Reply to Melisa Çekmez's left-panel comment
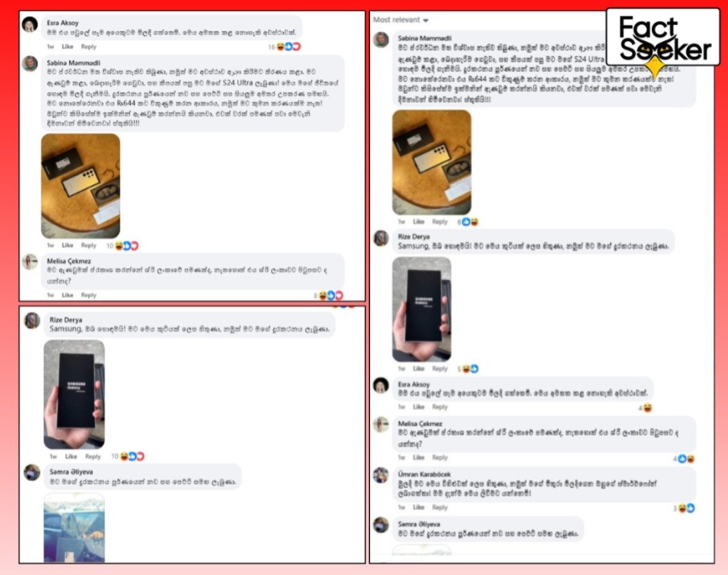Image resolution: width=728 pixels, height=575 pixels. pyautogui.click(x=89, y=295)
